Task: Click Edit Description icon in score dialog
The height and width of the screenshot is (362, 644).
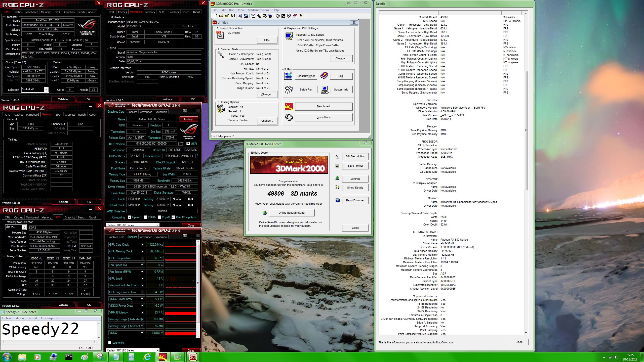Action: click(x=337, y=157)
